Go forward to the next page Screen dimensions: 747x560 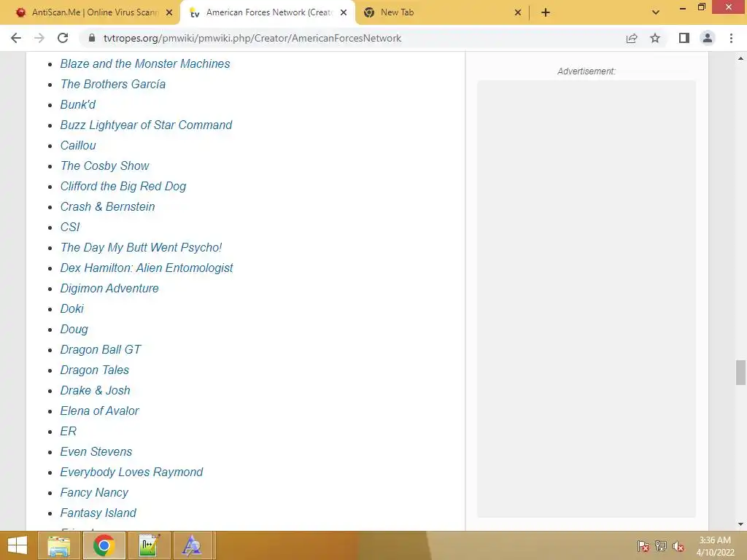(39, 38)
